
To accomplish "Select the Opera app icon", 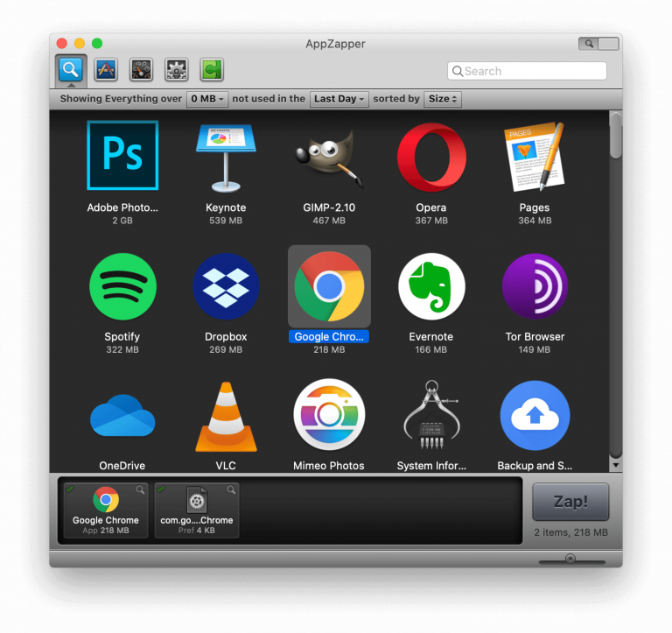I will [x=431, y=157].
